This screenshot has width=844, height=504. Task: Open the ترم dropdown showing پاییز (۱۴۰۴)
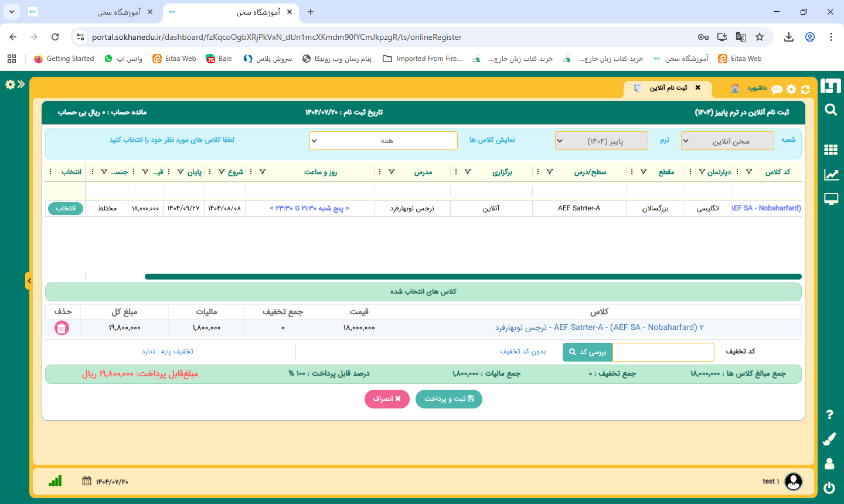pos(601,141)
